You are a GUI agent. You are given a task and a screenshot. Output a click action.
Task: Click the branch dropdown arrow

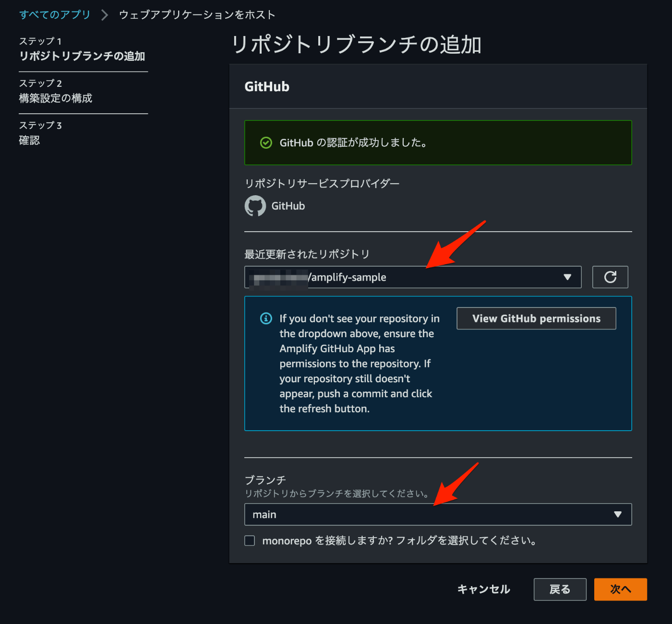click(618, 514)
